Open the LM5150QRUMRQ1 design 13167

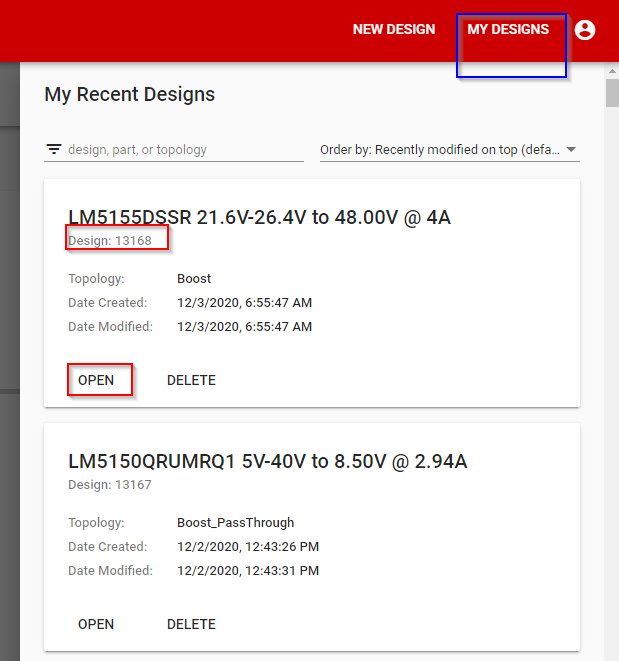click(96, 624)
